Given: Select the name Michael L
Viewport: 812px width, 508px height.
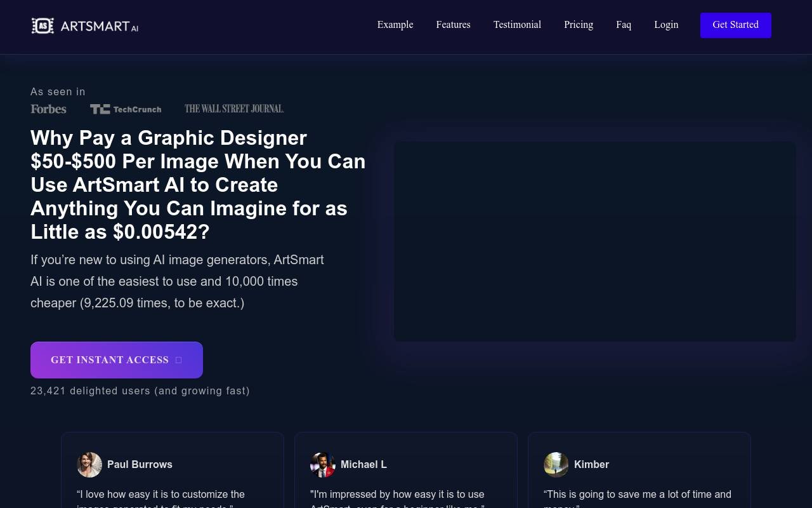Looking at the screenshot, I should 363,465.
